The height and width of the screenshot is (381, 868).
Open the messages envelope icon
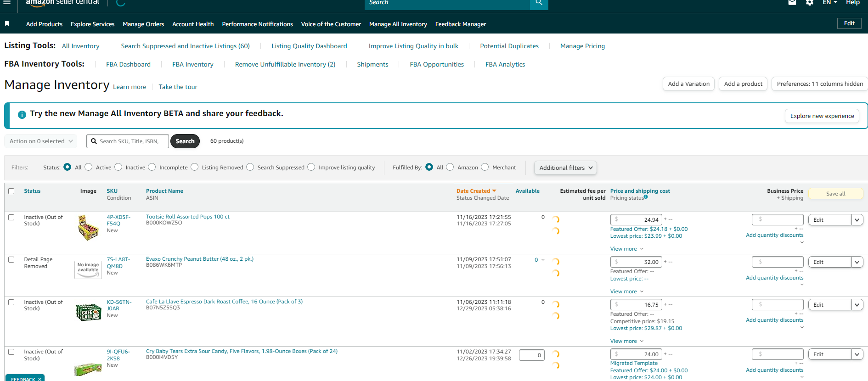point(792,2)
